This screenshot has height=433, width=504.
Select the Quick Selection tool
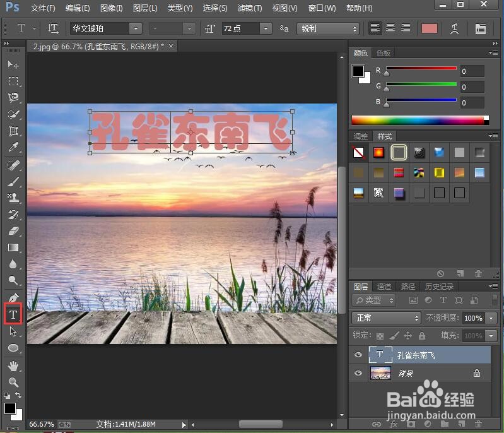pyautogui.click(x=13, y=114)
